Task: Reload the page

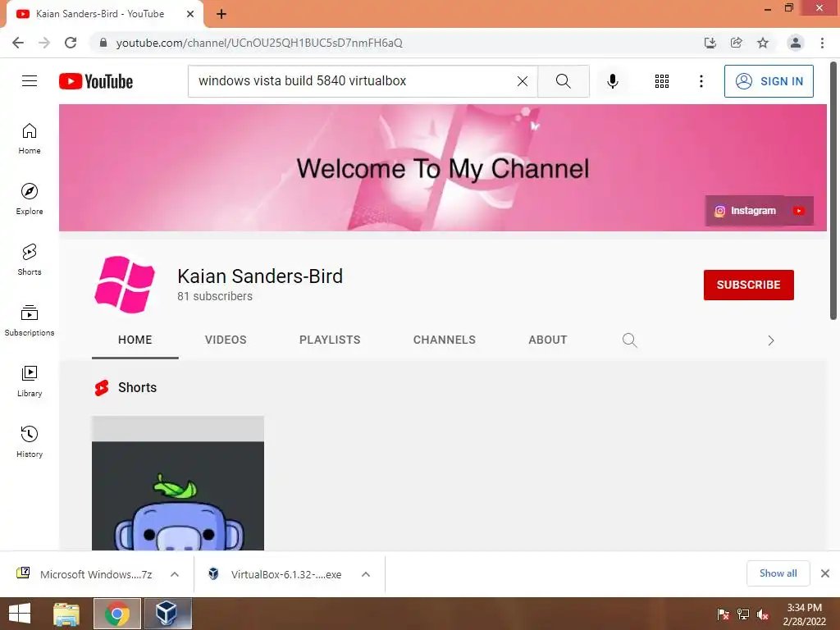Action: [71, 43]
